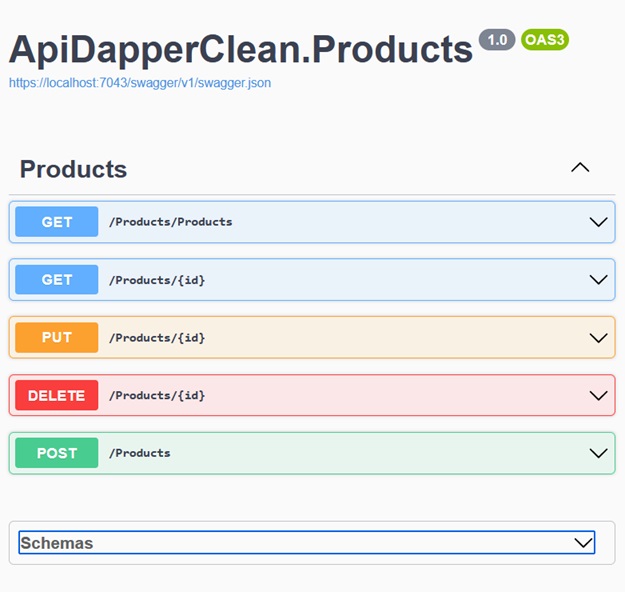The image size is (625, 592).
Task: Open the swagger.json link under the title
Action: pos(140,83)
